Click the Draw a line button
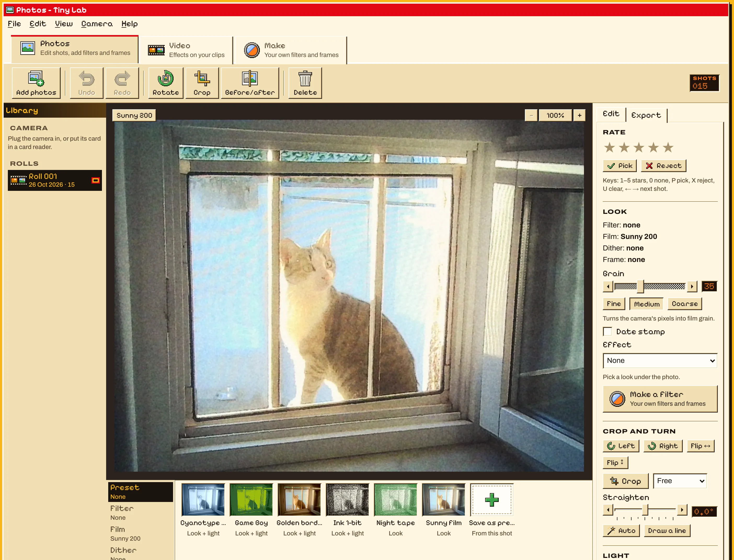Image resolution: width=734 pixels, height=560 pixels. 667,530
